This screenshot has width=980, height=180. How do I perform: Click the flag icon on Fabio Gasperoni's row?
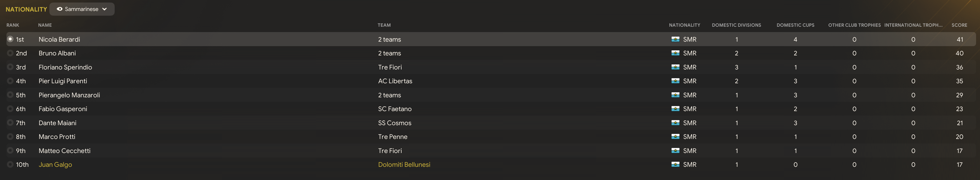(x=675, y=109)
